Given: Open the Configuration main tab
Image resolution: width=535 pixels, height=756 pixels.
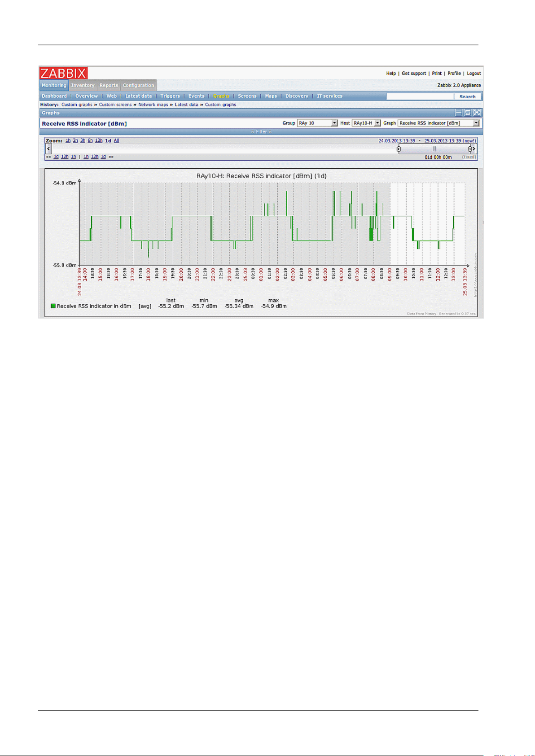Looking at the screenshot, I should coord(138,85).
